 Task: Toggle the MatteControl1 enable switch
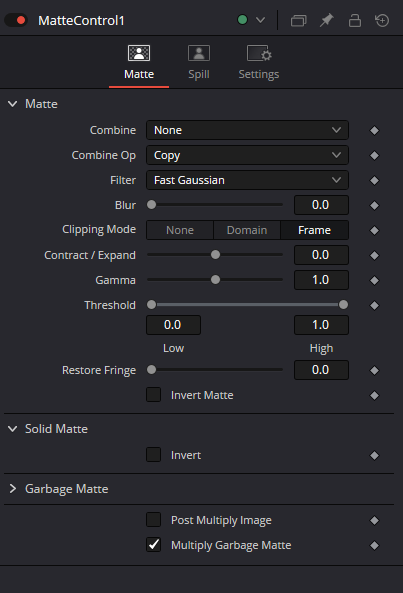16,20
